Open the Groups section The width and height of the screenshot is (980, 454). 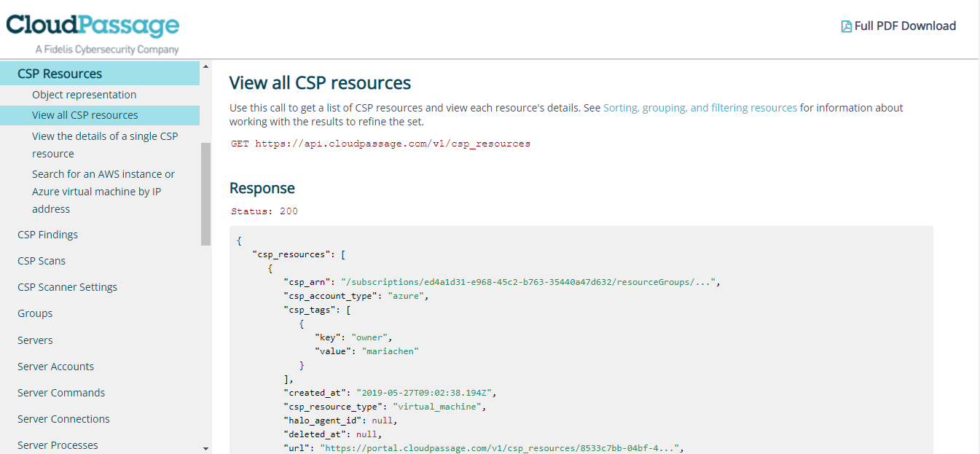point(35,313)
